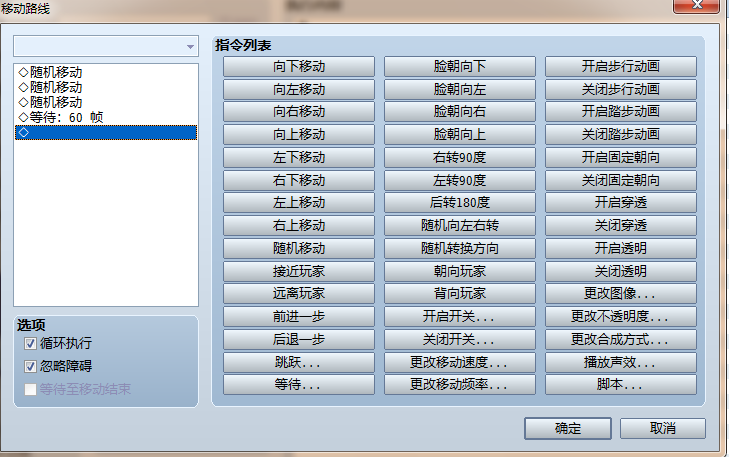Click the 随机向左右转 button
This screenshot has width=729, height=457.
coord(459,225)
